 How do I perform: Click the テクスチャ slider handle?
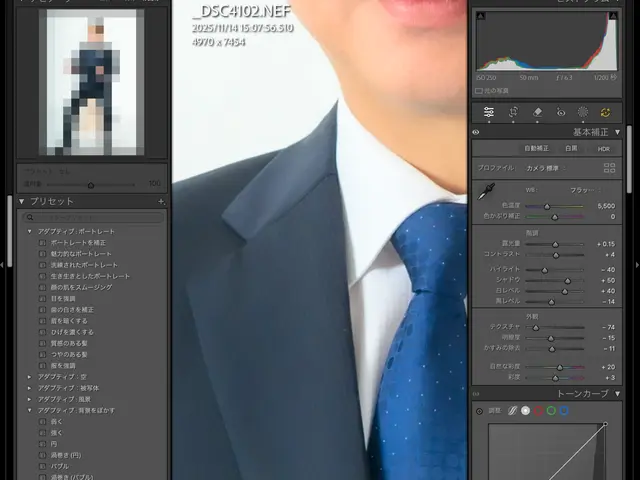coord(536,328)
